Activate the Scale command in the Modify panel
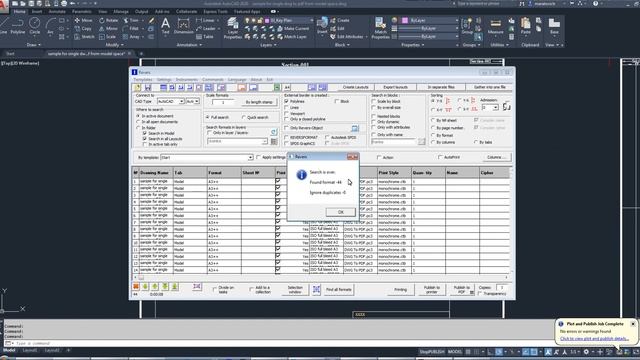The width and height of the screenshot is (640, 360). pos(107,37)
